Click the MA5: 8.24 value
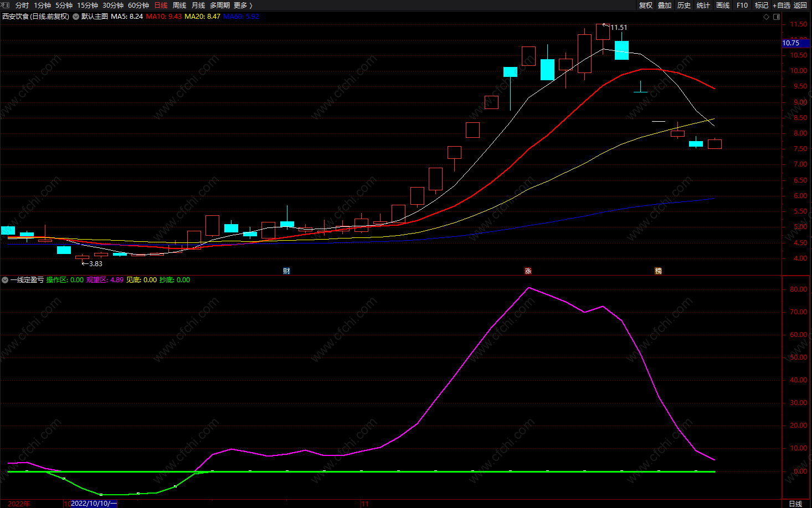812x508 pixels. (127, 17)
